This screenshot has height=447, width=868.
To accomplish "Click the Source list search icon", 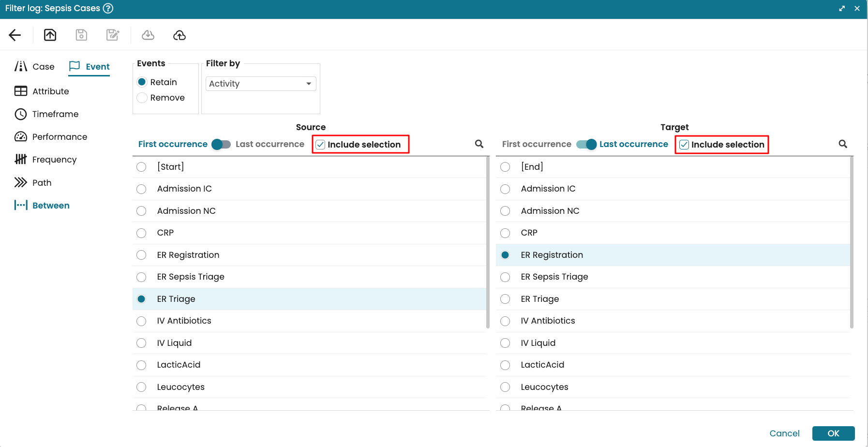I will 479,144.
